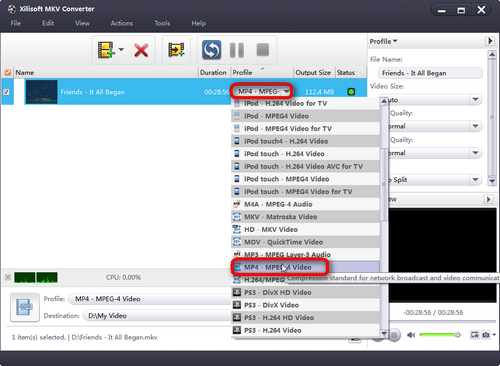Open the Add File dropdown arrow
The image size is (500, 366).
pos(121,50)
